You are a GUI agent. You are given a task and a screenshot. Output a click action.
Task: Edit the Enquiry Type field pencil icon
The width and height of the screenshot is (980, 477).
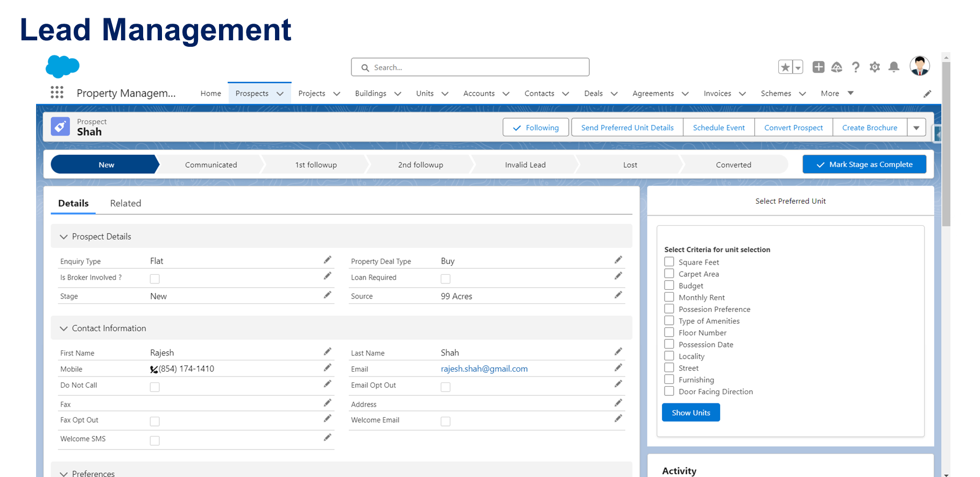327,260
